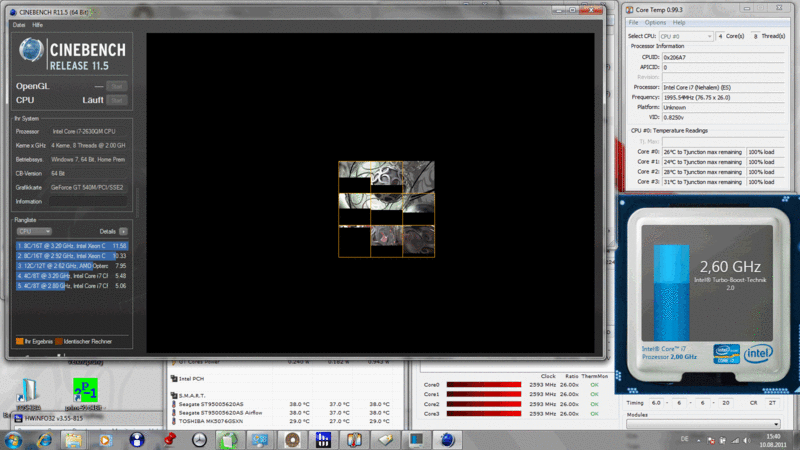
Task: Click the brown disc taskbar icon
Action: click(x=292, y=440)
